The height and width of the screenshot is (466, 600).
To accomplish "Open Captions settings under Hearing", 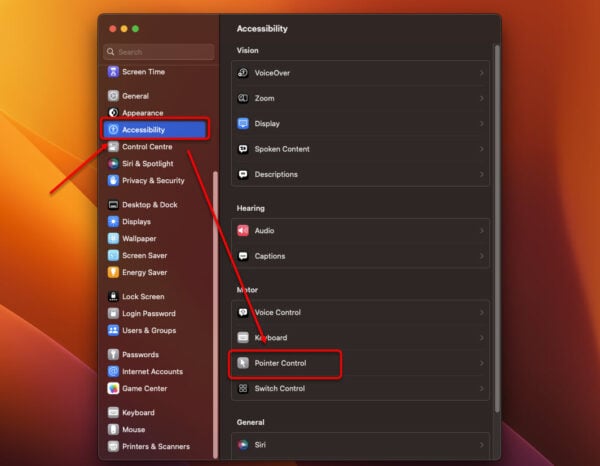I will [360, 256].
